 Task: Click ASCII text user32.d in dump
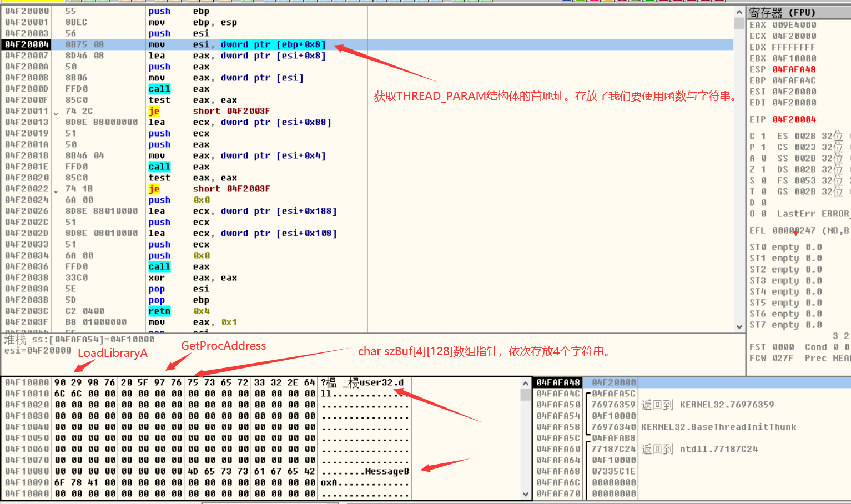pyautogui.click(x=382, y=382)
